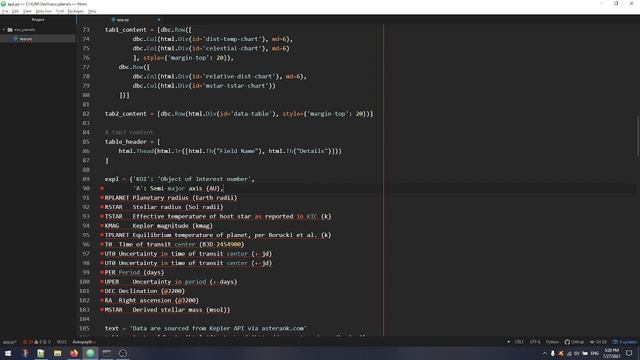
Task: Click app.py filename in status bar
Action: tap(9, 342)
